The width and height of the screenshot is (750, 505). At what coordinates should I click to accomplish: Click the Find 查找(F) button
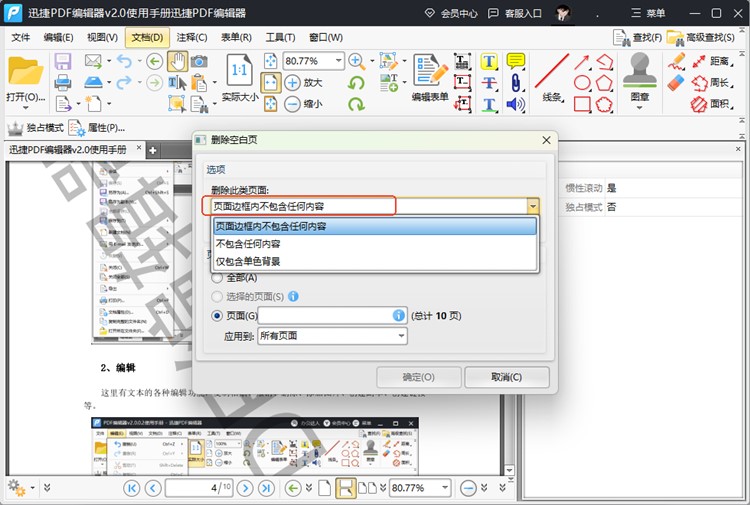[638, 37]
